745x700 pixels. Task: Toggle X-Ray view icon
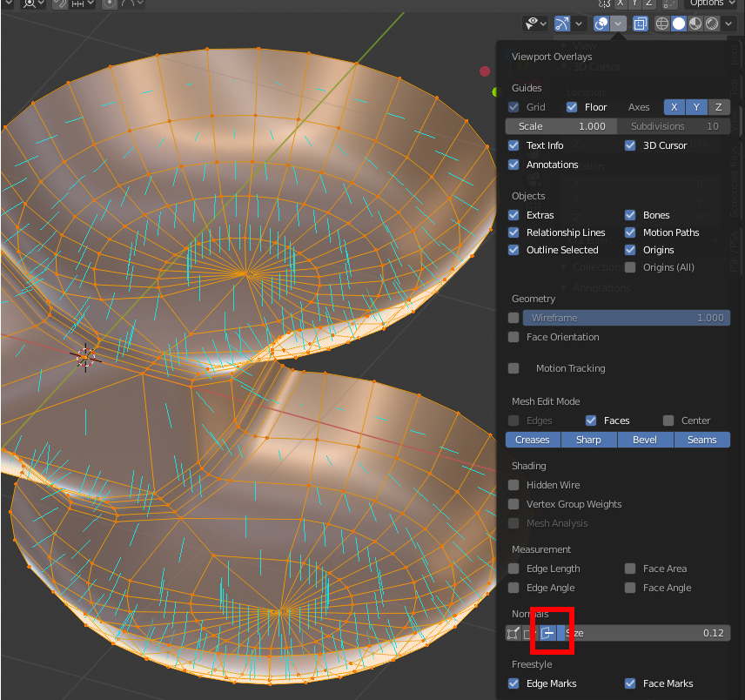coord(641,24)
